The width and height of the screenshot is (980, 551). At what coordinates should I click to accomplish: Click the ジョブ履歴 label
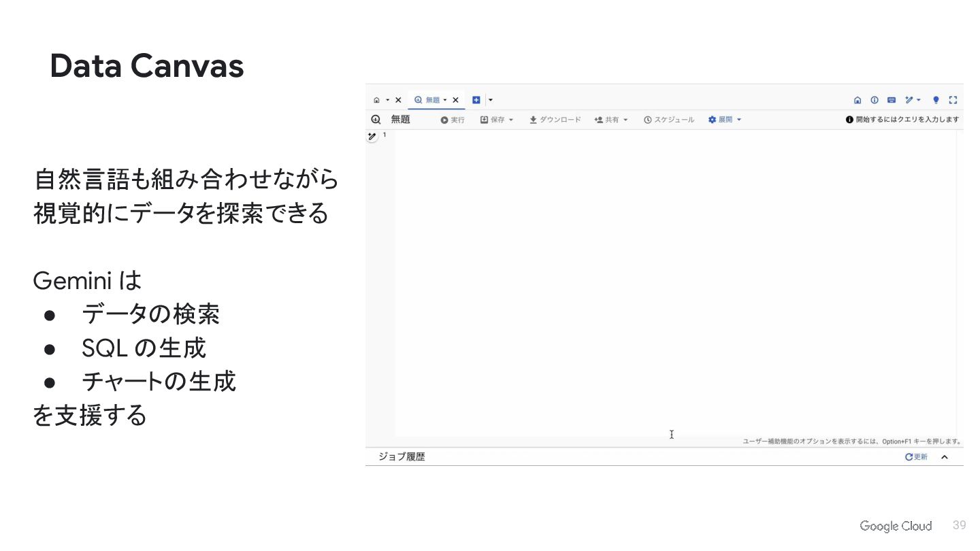coord(402,457)
